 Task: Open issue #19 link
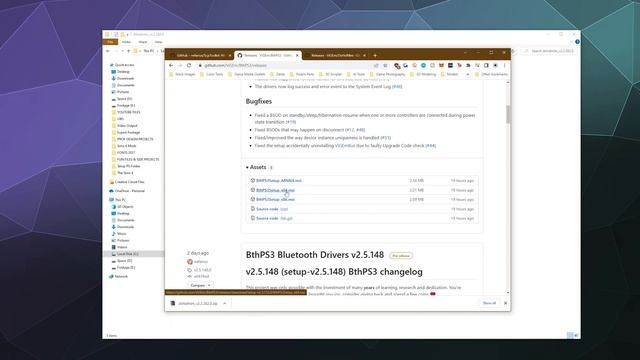point(291,122)
